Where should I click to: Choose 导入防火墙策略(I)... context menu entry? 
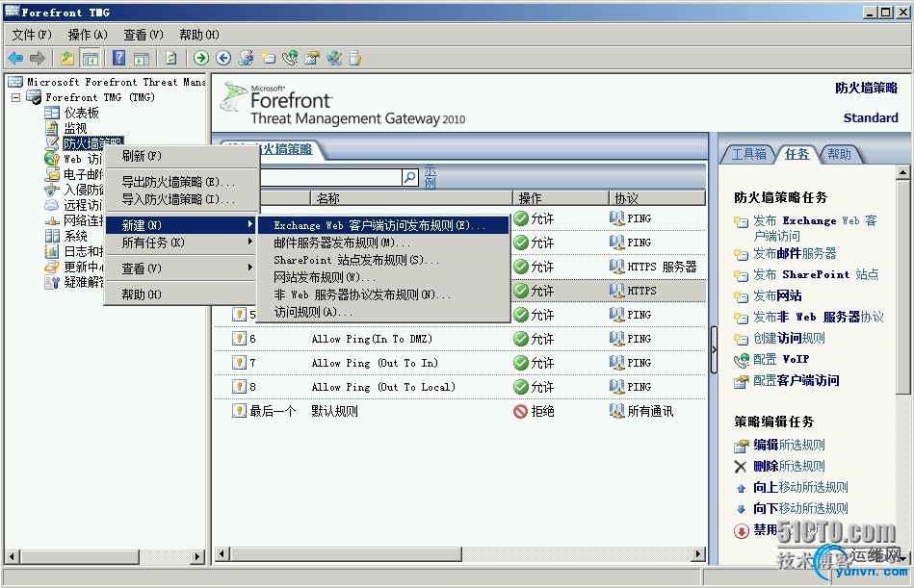coord(181,199)
